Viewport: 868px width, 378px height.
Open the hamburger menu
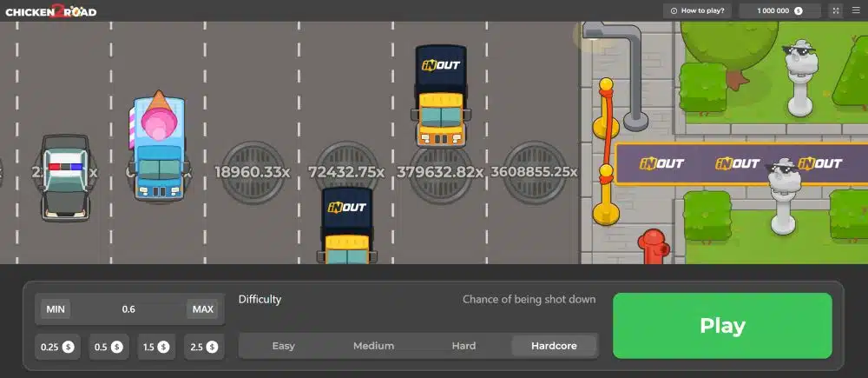pos(856,10)
